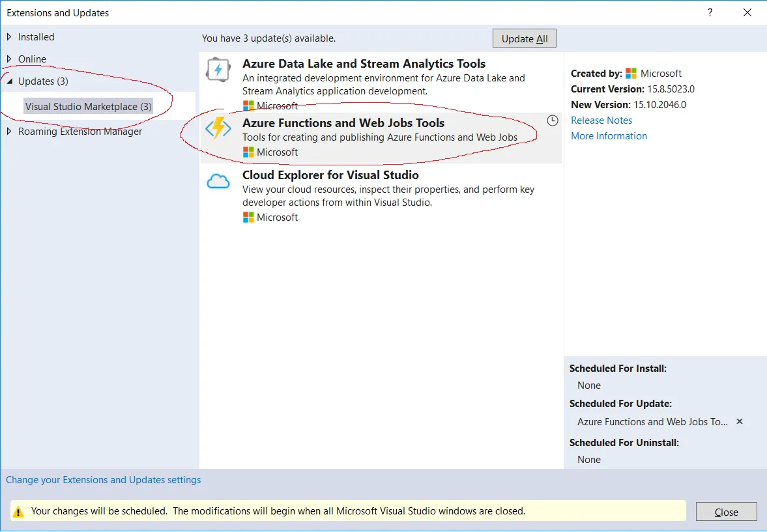Expand the Installed category
The image size is (767, 532).
click(x=9, y=36)
